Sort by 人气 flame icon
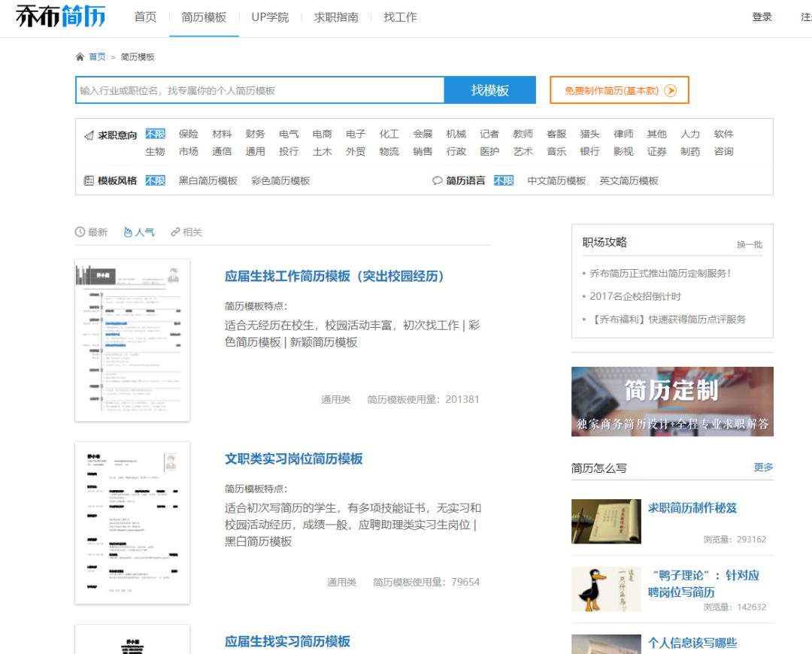The image size is (812, 654). [128, 232]
